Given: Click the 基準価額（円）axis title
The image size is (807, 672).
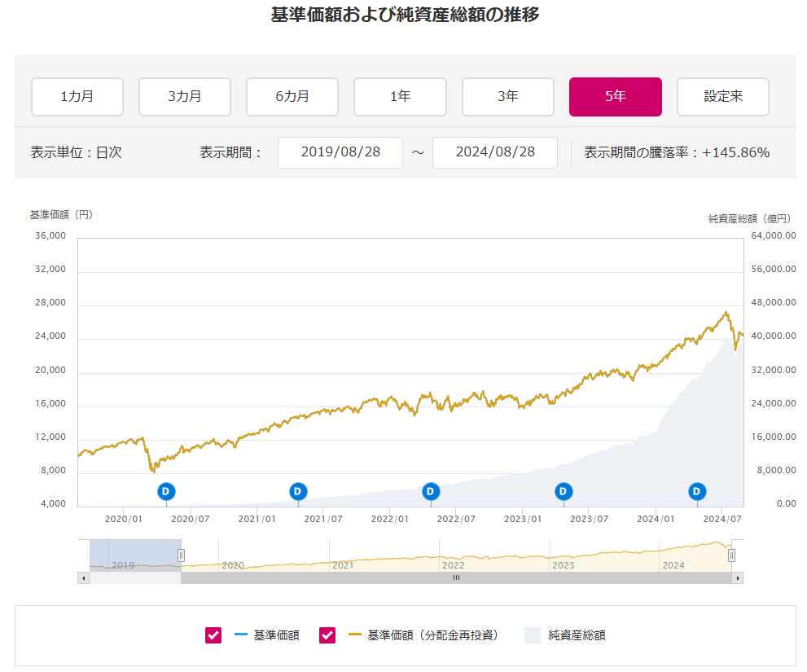Looking at the screenshot, I should 61,215.
